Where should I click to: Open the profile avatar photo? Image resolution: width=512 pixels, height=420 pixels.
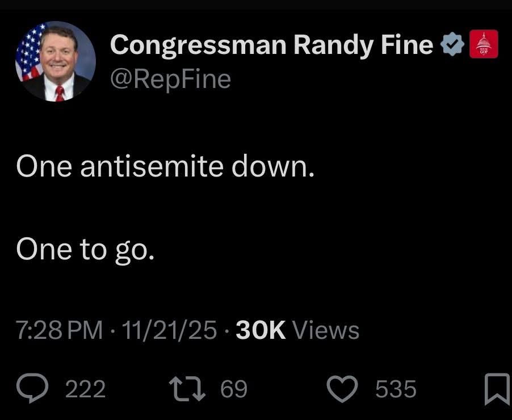[55, 61]
